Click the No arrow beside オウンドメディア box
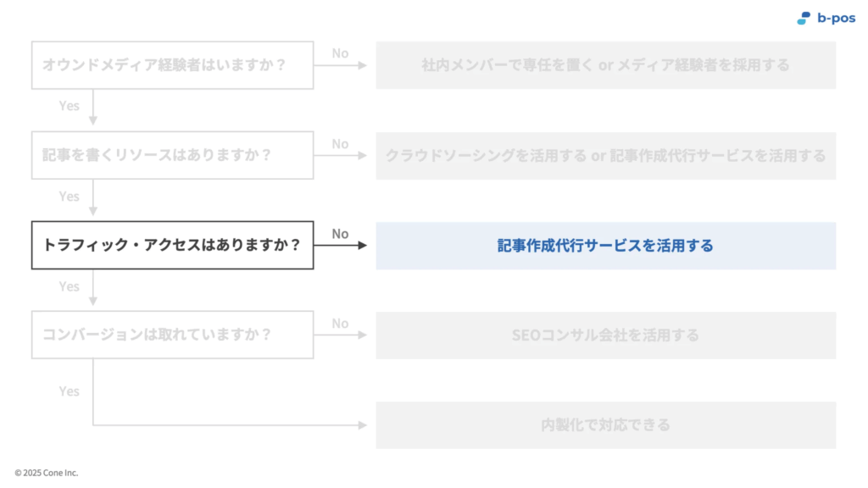Viewport: 868px width, 488px height. tap(341, 65)
